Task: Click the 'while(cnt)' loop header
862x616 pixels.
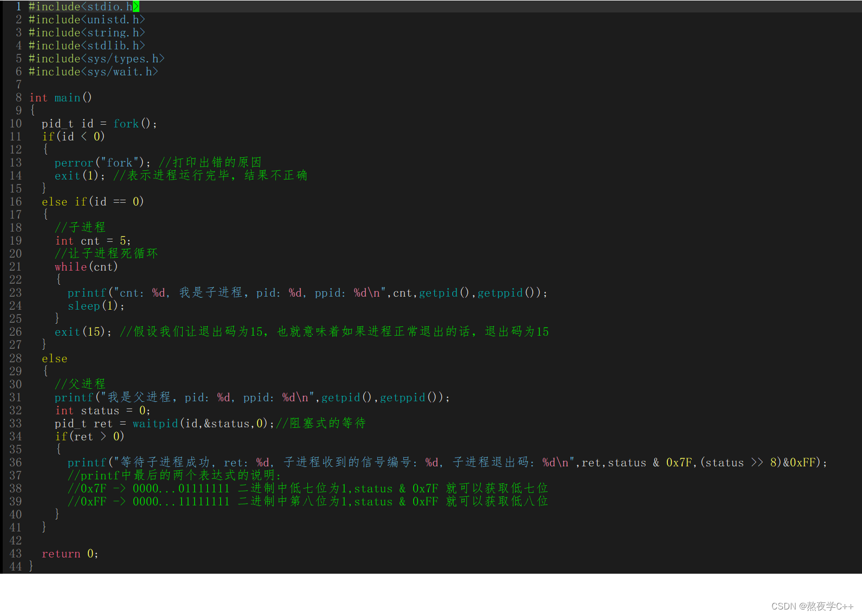Action: [86, 267]
